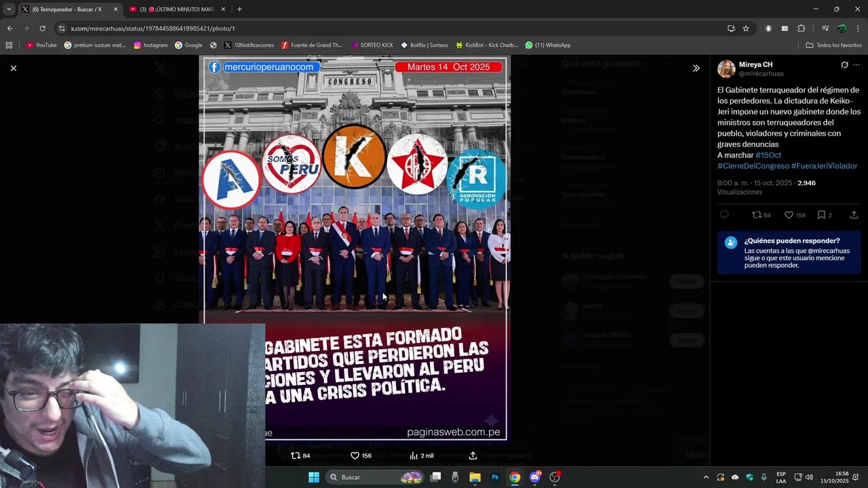Open the Mireya CH display name link
This screenshot has height=488, width=868.
coord(755,64)
